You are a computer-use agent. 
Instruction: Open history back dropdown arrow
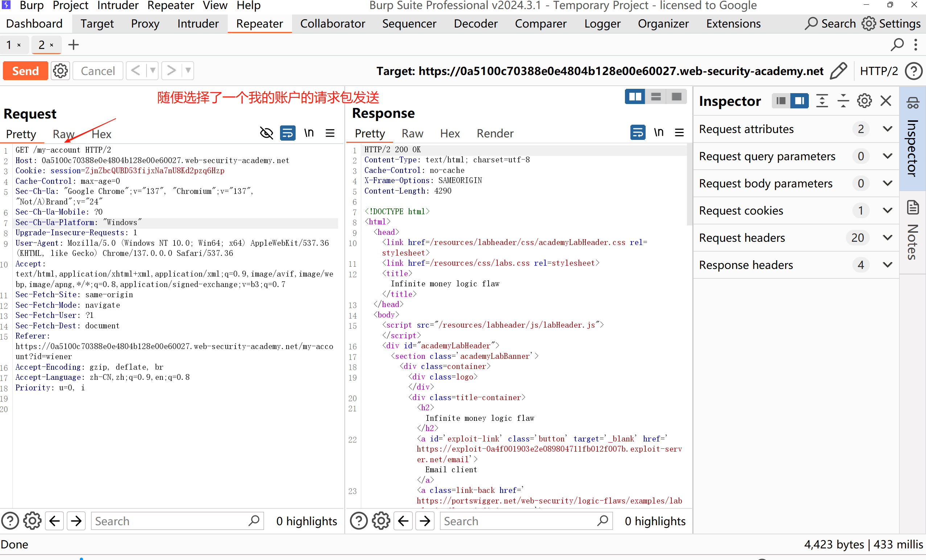coord(152,71)
